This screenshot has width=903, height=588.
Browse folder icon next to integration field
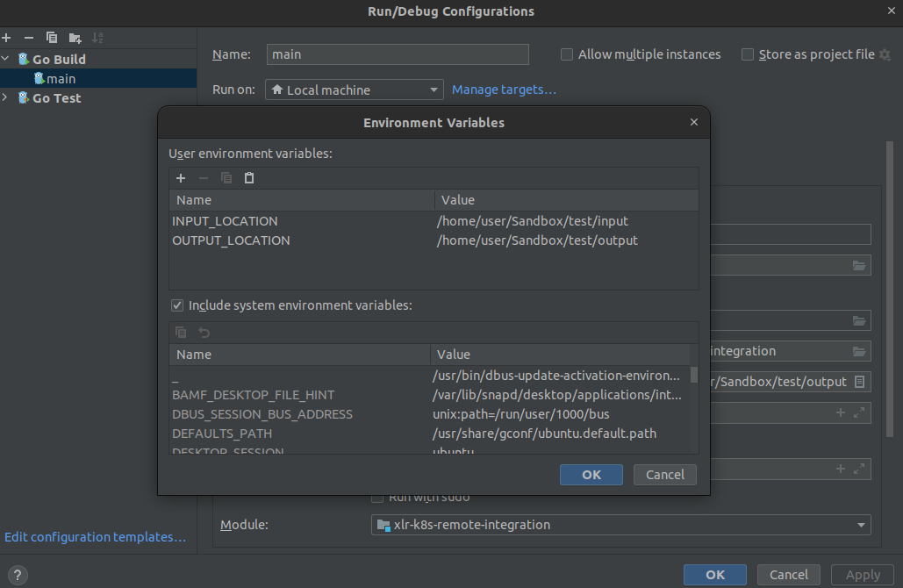click(x=858, y=351)
